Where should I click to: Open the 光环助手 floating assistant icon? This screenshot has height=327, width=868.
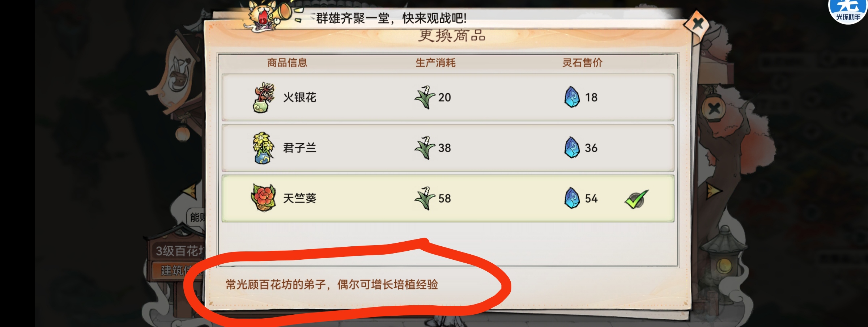(848, 11)
